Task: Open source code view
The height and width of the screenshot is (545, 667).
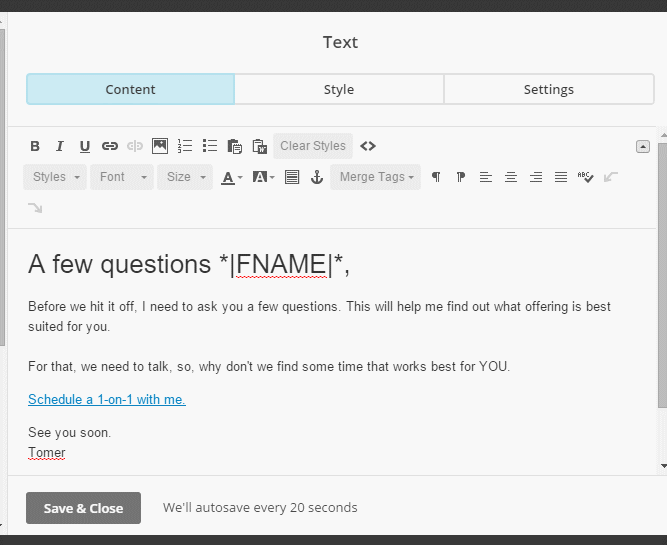Action: pos(368,146)
